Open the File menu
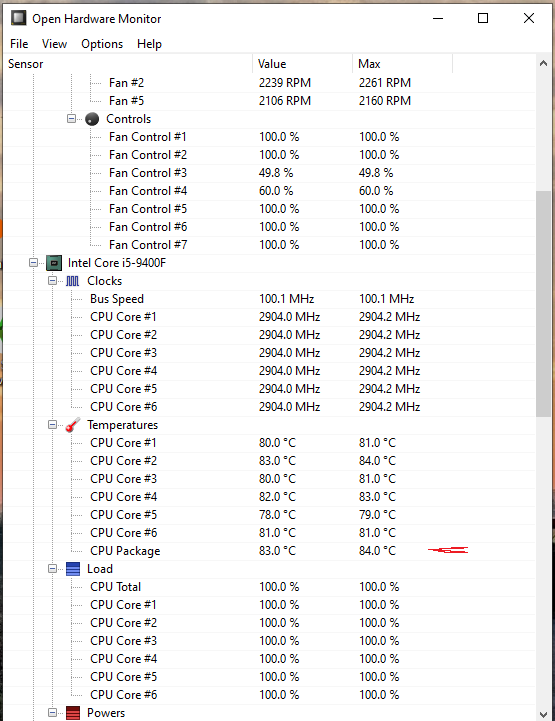This screenshot has width=555, height=721. (19, 44)
